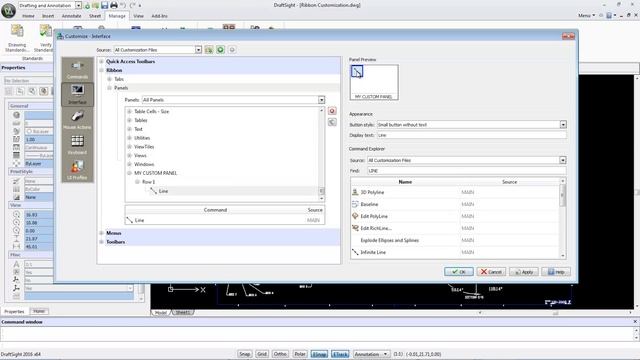Screen dimensions: 640x360
Task: Click the Baseline command icon
Action: [x=355, y=204]
